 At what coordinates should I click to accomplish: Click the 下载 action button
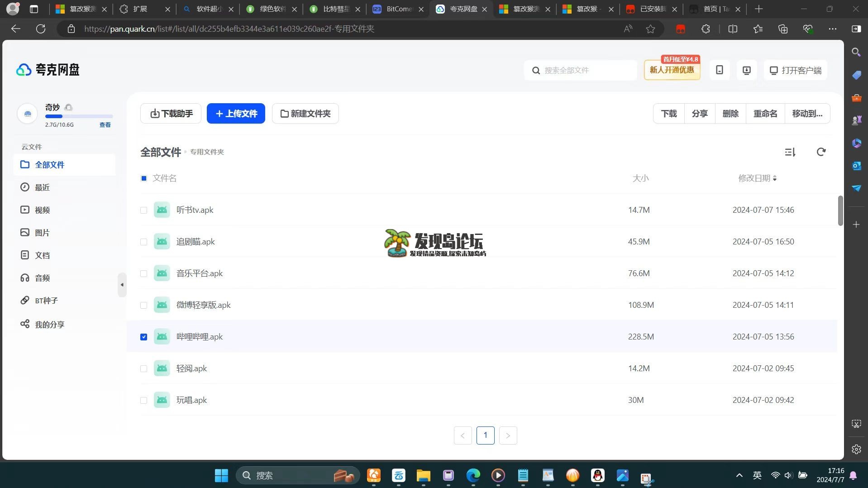tap(669, 114)
